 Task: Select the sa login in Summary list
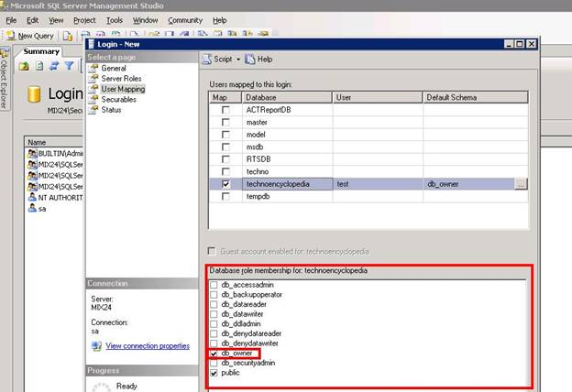[38, 209]
